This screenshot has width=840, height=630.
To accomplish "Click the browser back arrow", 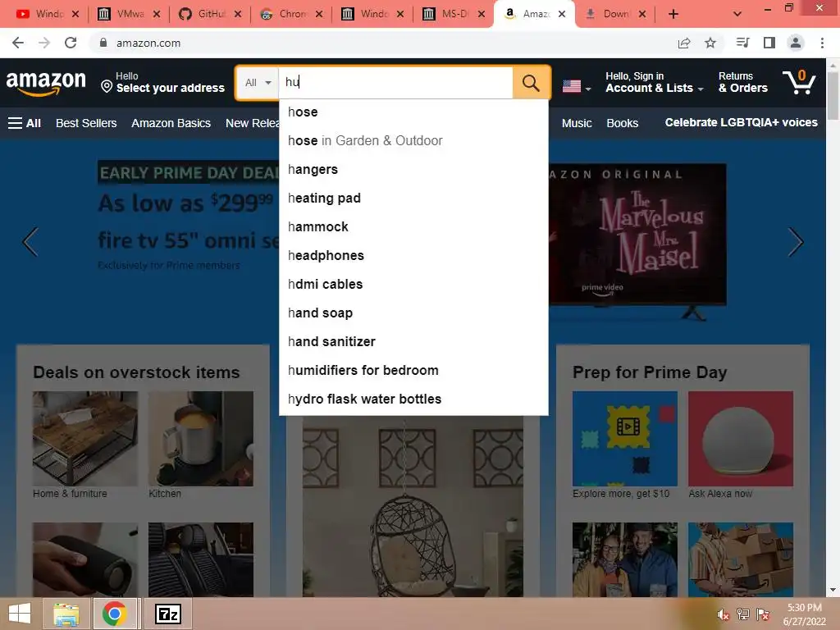I will click(18, 43).
